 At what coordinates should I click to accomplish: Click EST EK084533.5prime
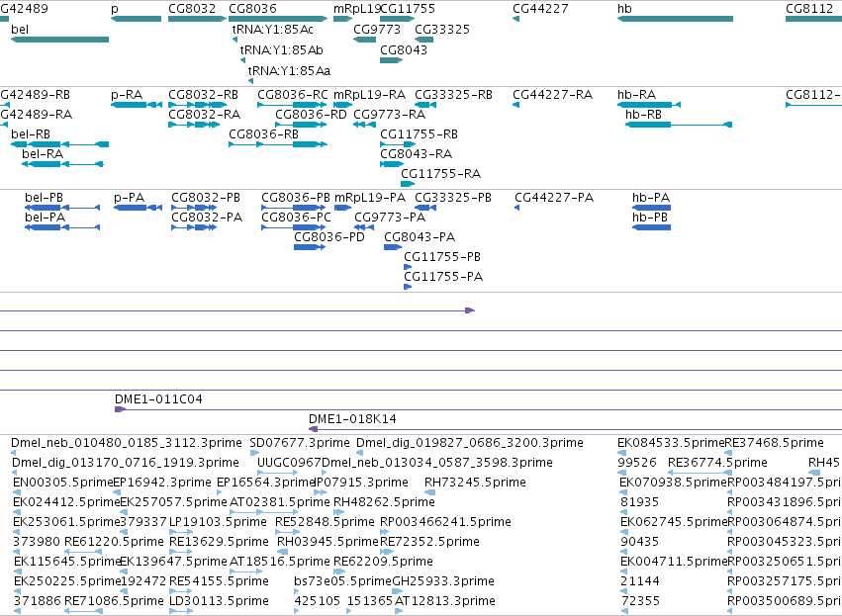tap(671, 443)
